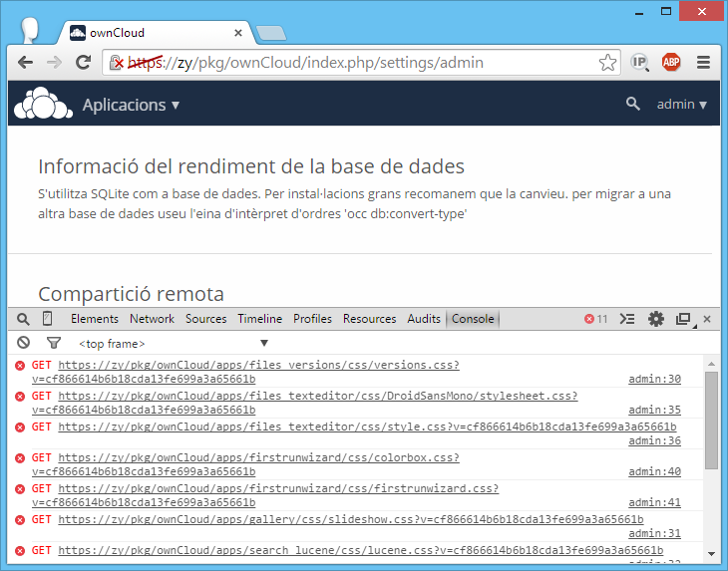The width and height of the screenshot is (728, 571).
Task: Open the Chrome hamburger menu
Action: (x=703, y=62)
